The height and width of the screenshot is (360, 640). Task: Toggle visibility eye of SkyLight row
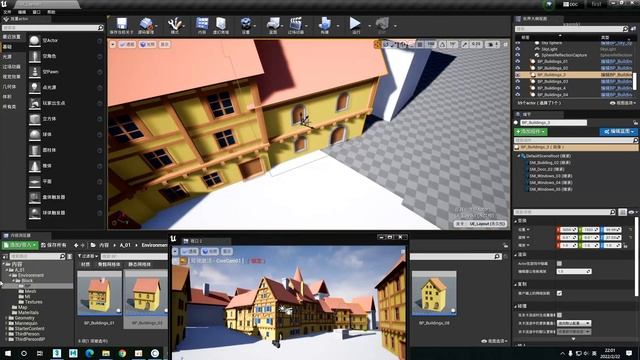518,49
